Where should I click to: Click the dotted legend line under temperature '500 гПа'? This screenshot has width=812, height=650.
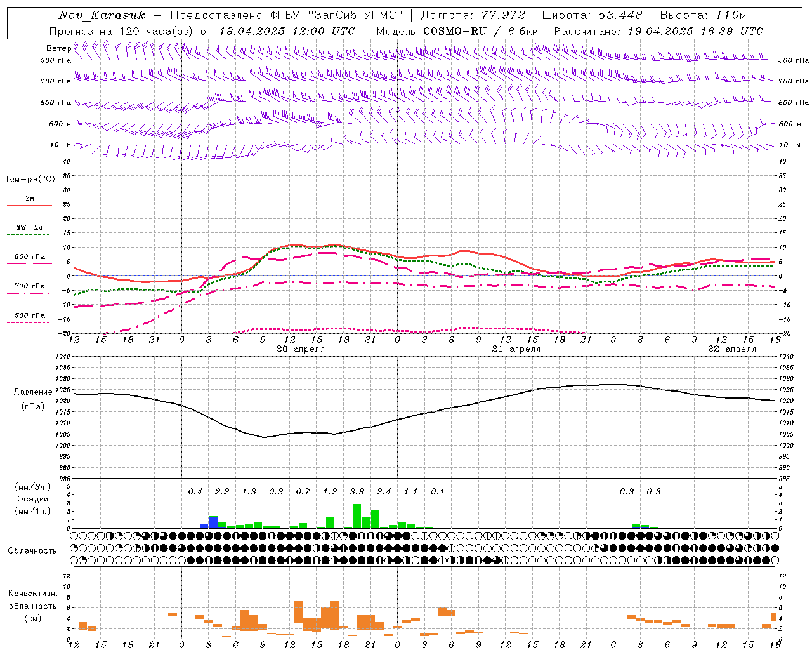point(29,322)
